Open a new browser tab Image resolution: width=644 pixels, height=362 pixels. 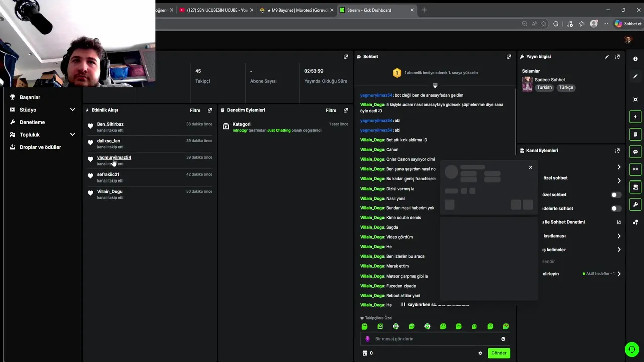[x=424, y=10]
